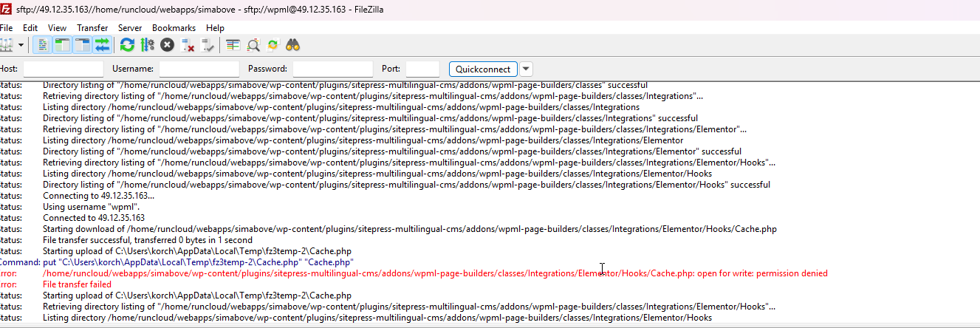Open the Transfer menu
The image size is (980, 328).
92,28
